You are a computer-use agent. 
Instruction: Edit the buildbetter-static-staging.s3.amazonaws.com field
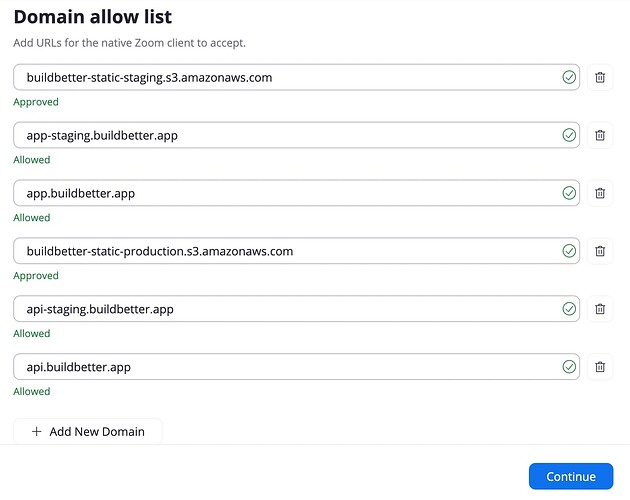pyautogui.click(x=280, y=77)
